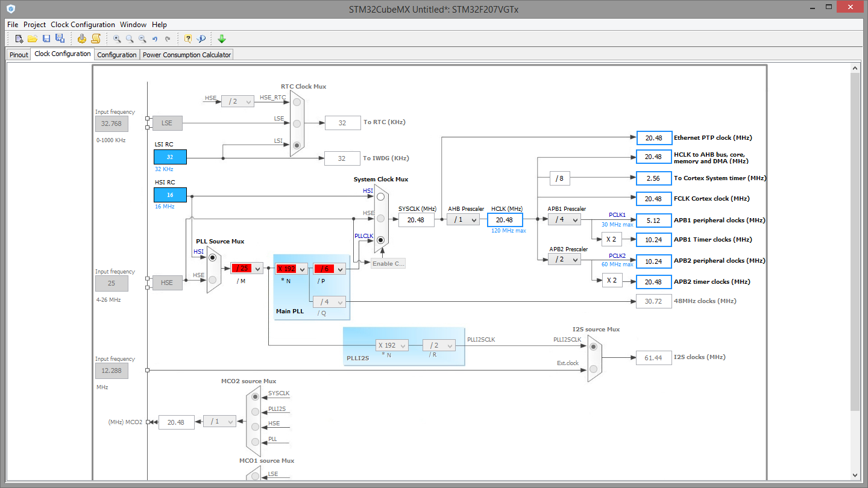Open the MCO2 /1 divider dropdown
The height and width of the screenshot is (488, 868).
point(219,421)
